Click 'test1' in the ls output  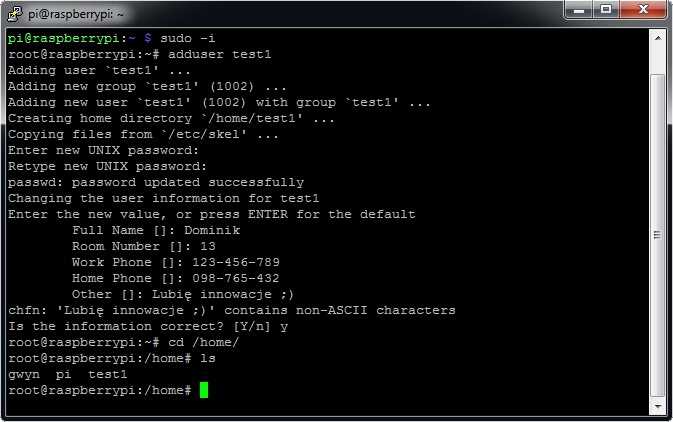pyautogui.click(x=108, y=374)
